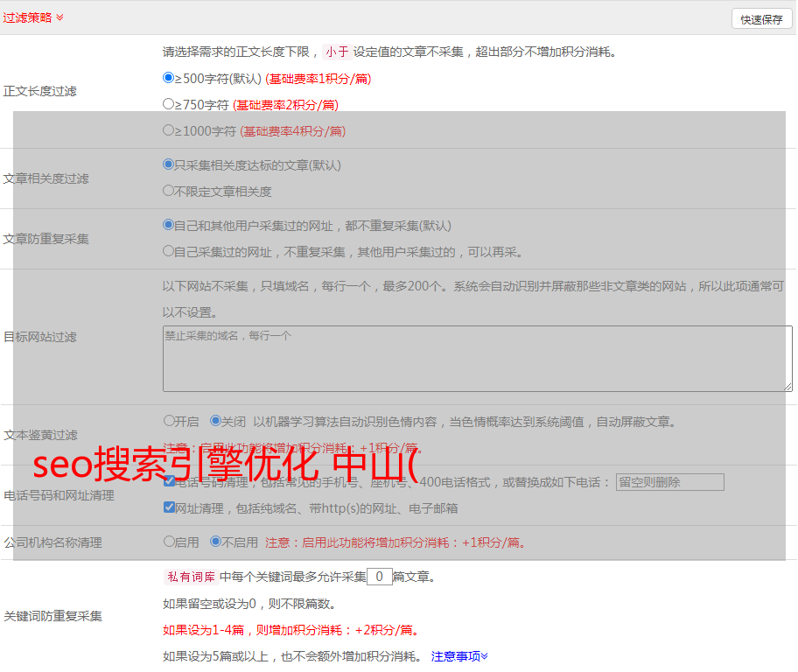Select ≥500字符(默认) radio option
Image resolution: width=798 pixels, height=672 pixels.
[169, 78]
